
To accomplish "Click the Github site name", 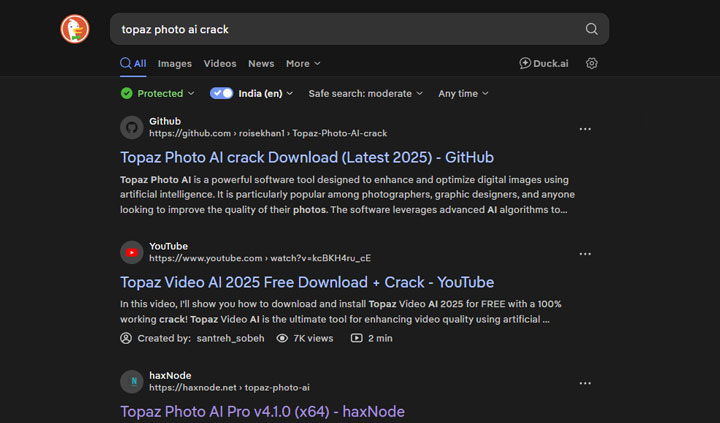I will [x=165, y=121].
